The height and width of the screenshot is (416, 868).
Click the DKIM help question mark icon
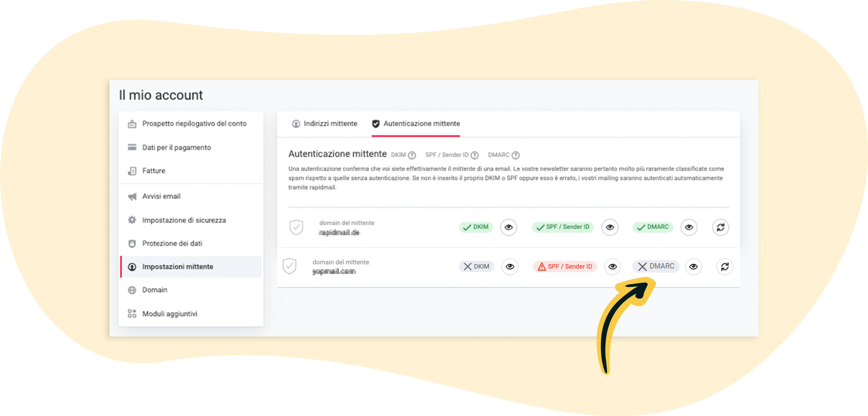click(x=412, y=155)
